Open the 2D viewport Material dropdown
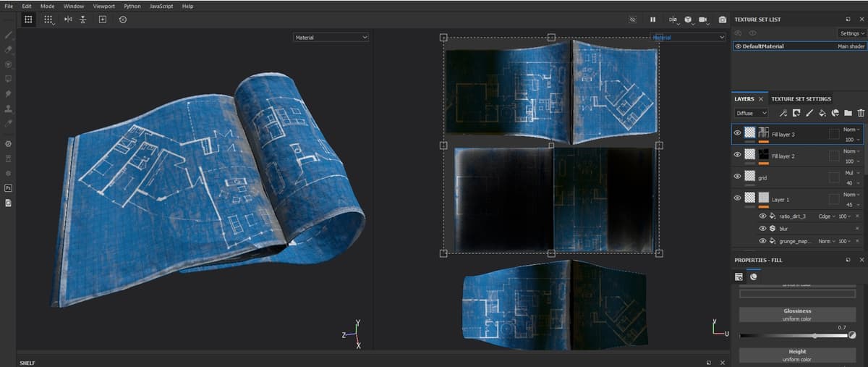The width and height of the screenshot is (868, 367). tap(687, 37)
